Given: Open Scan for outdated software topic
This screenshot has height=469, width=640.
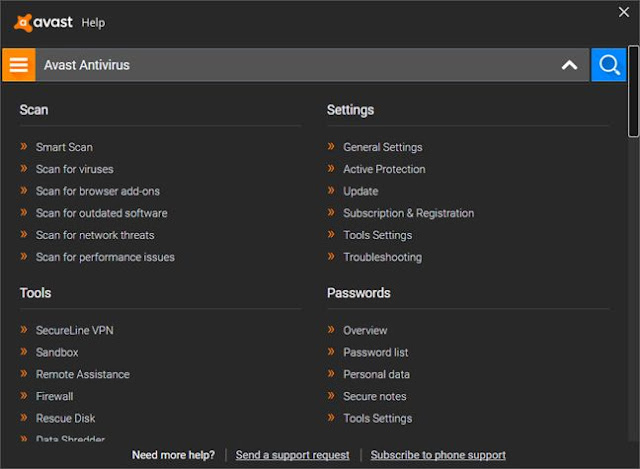Looking at the screenshot, I should point(101,213).
